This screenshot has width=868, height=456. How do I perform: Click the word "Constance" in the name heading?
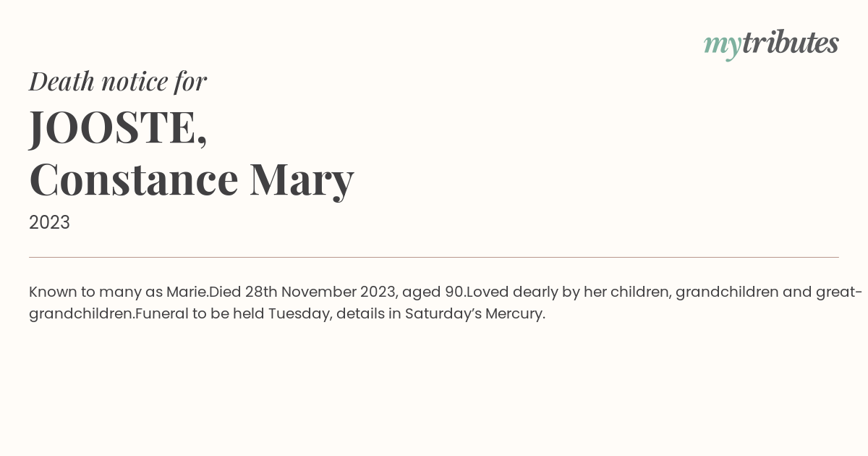(134, 179)
